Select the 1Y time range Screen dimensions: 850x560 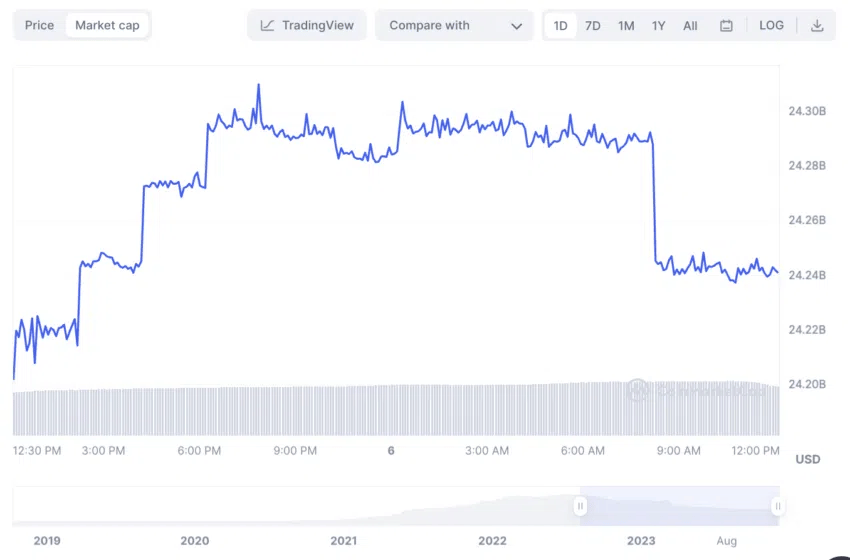[x=658, y=25]
